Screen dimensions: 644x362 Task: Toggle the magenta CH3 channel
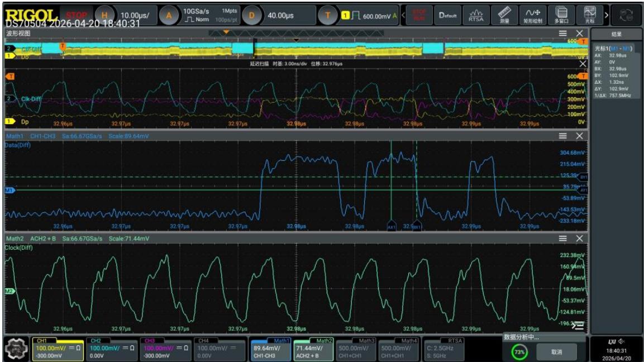[x=165, y=349]
